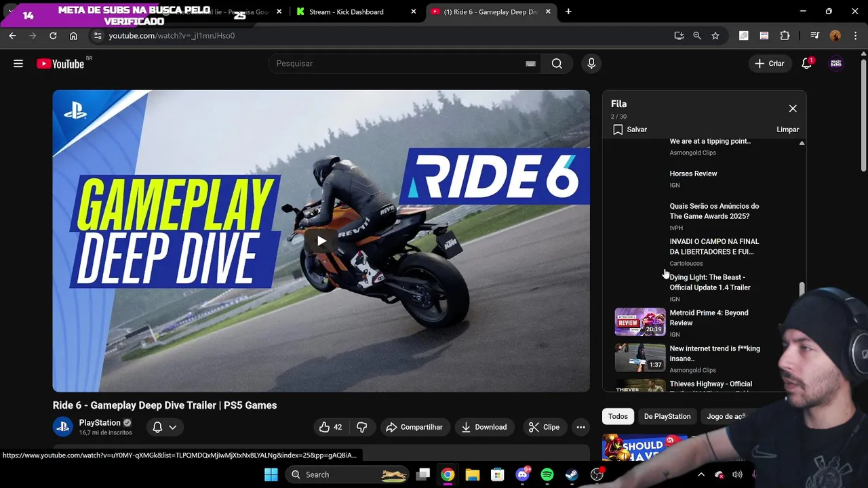Open the browser home page
Image resolution: width=868 pixels, height=488 pixels.
[73, 36]
